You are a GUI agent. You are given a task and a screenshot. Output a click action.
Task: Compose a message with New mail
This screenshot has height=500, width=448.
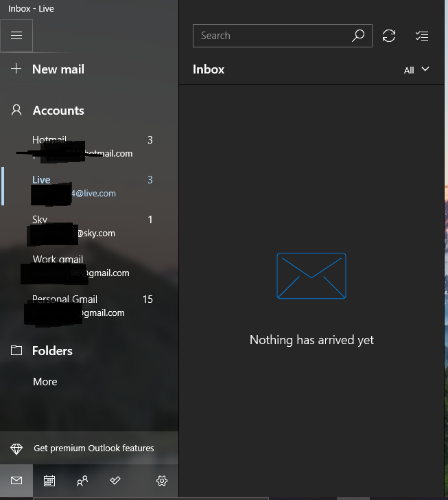point(58,69)
